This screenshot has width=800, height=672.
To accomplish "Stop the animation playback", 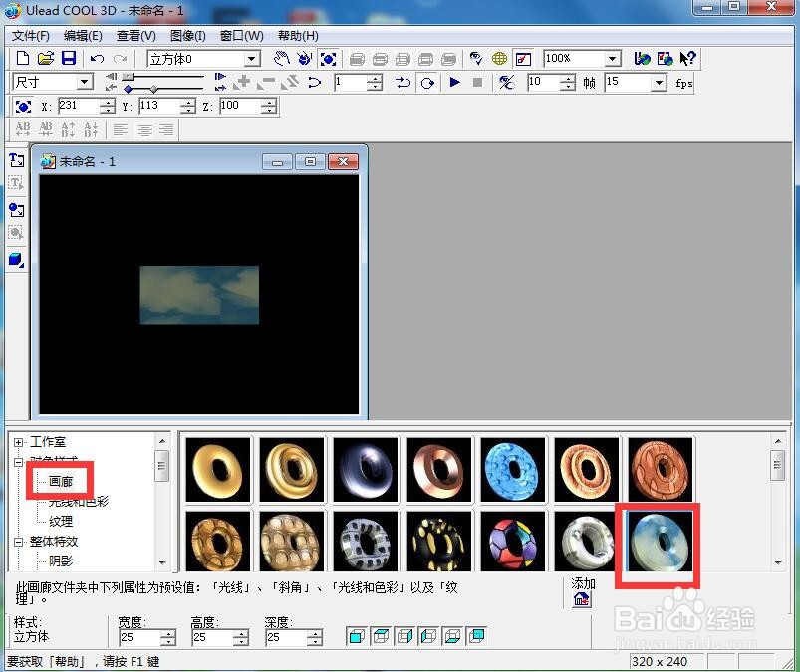I will click(477, 82).
